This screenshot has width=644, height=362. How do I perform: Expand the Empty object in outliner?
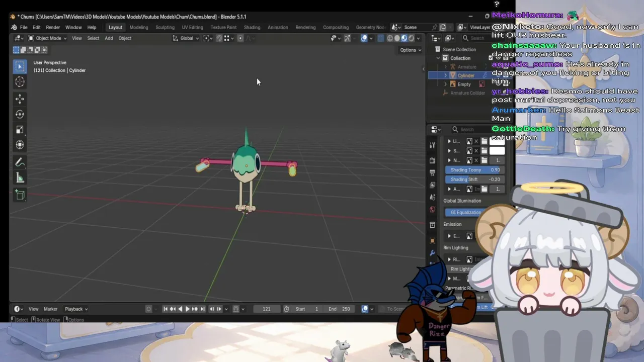tap(445, 84)
